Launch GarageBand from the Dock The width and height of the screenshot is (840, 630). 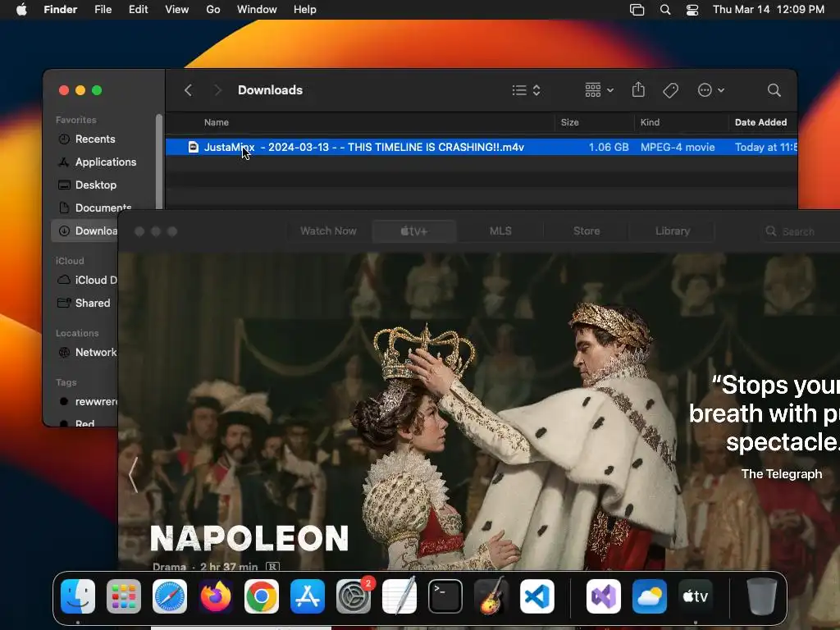491,596
